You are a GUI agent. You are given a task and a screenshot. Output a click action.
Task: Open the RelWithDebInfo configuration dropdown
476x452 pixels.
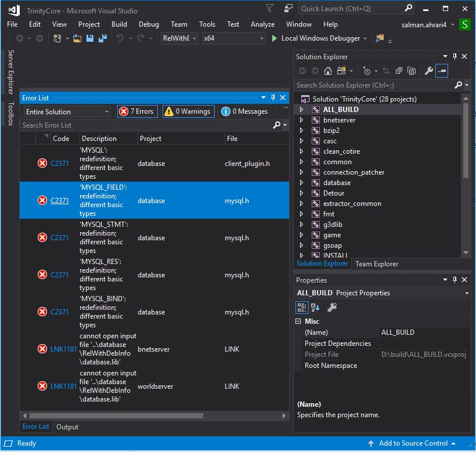179,38
